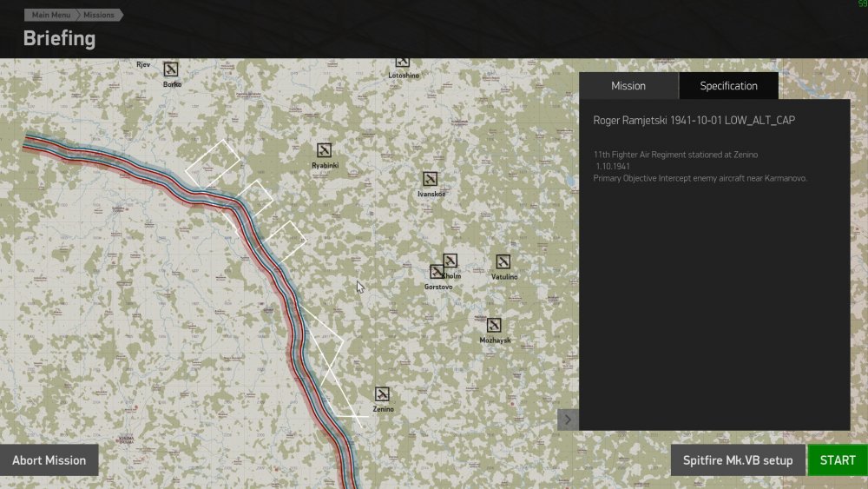Click the Gorstovo airfield icon
Screen dimensions: 868x489
tap(437, 271)
